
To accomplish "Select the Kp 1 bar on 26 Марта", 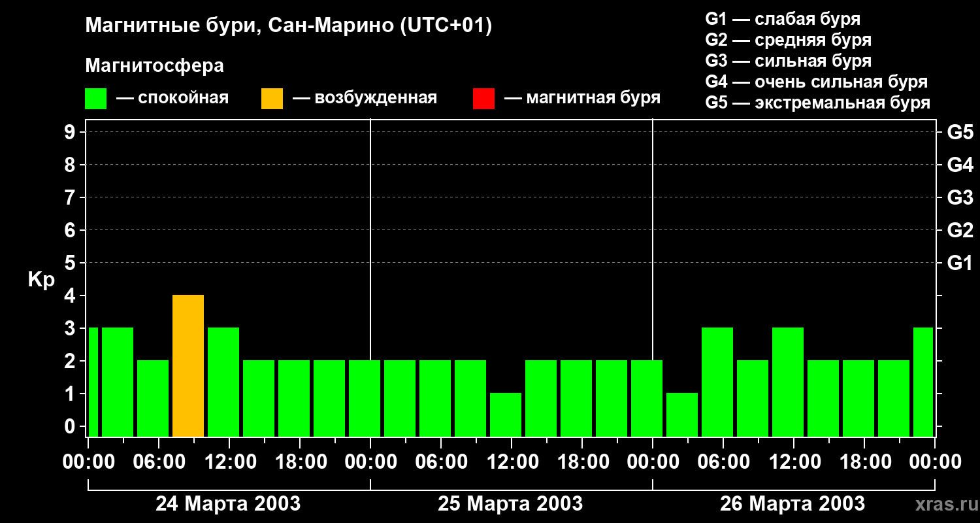I will click(682, 414).
